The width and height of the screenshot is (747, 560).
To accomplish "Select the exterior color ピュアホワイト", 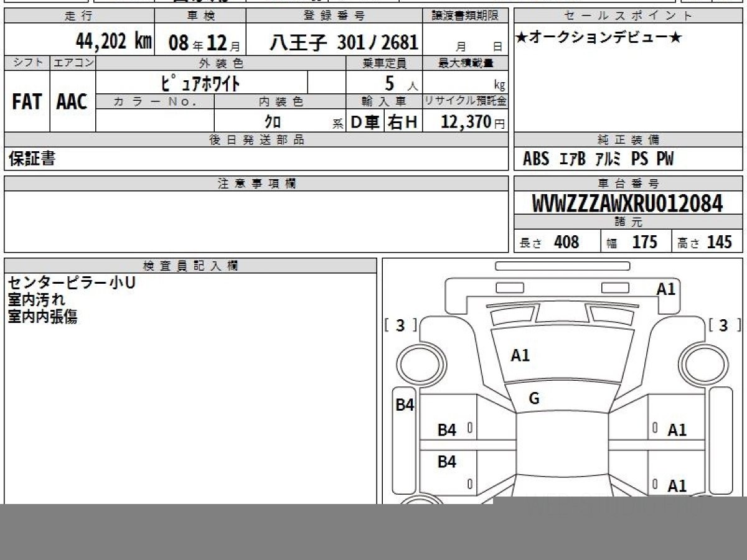I will click(x=200, y=82).
